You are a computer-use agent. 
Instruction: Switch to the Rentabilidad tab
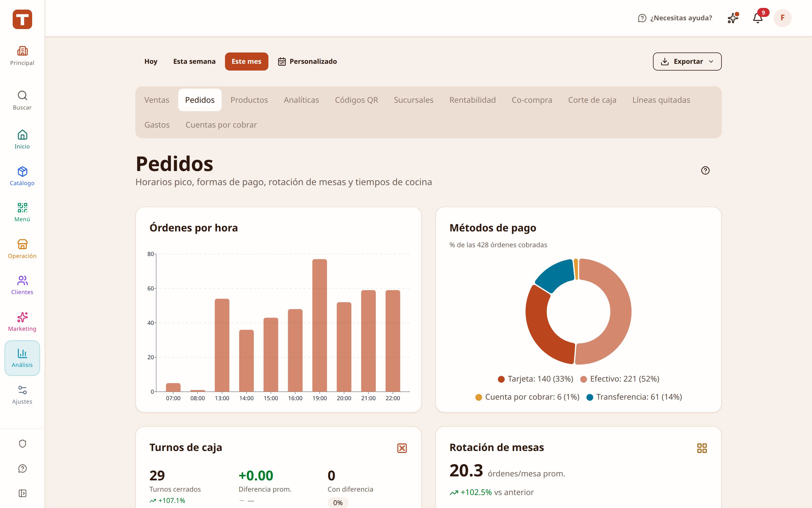[473, 100]
